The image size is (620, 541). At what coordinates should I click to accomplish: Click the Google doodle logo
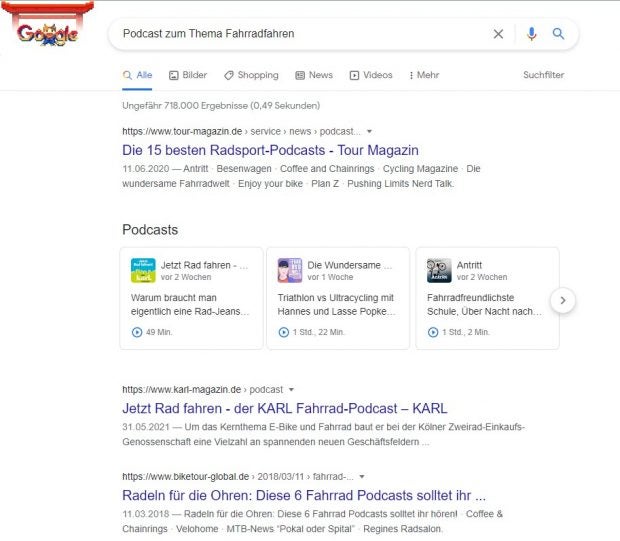pyautogui.click(x=47, y=31)
